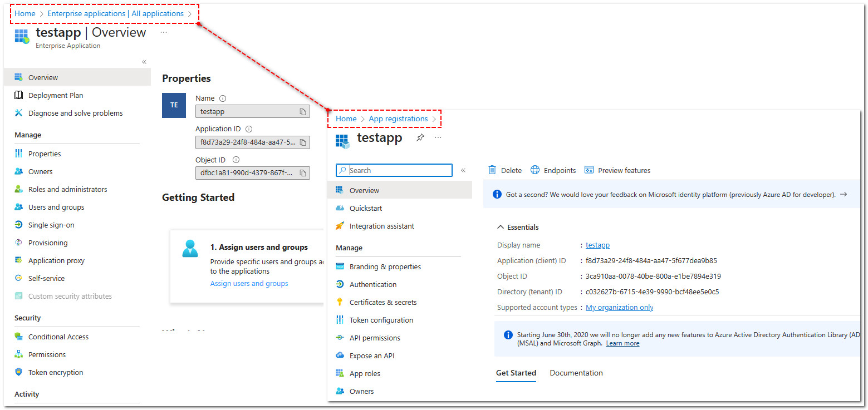Image resolution: width=868 pixels, height=410 pixels.
Task: Open more options beside testapp Overview title
Action: pos(163,32)
